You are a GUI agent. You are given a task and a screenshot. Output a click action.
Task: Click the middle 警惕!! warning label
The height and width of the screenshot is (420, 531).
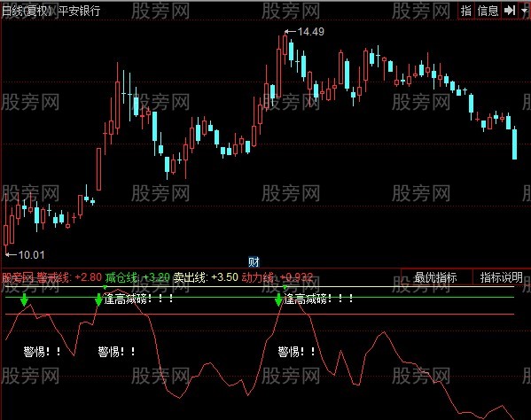(x=116, y=352)
